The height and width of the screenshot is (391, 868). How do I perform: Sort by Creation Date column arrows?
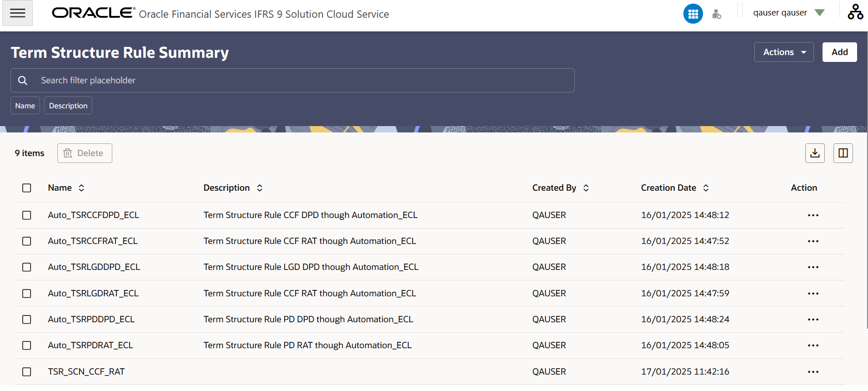(706, 188)
